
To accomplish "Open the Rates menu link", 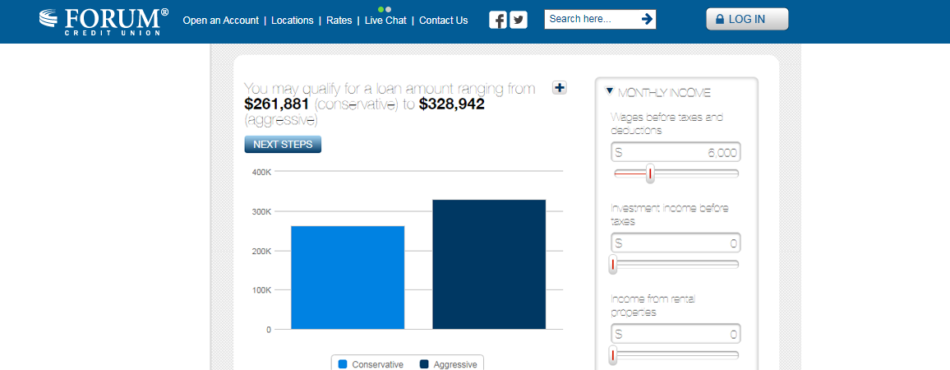I will tap(339, 20).
